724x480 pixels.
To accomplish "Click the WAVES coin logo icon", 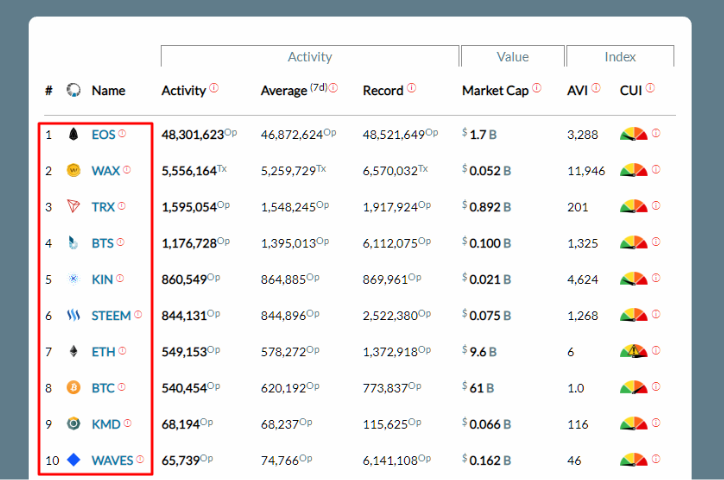I will coord(73,460).
